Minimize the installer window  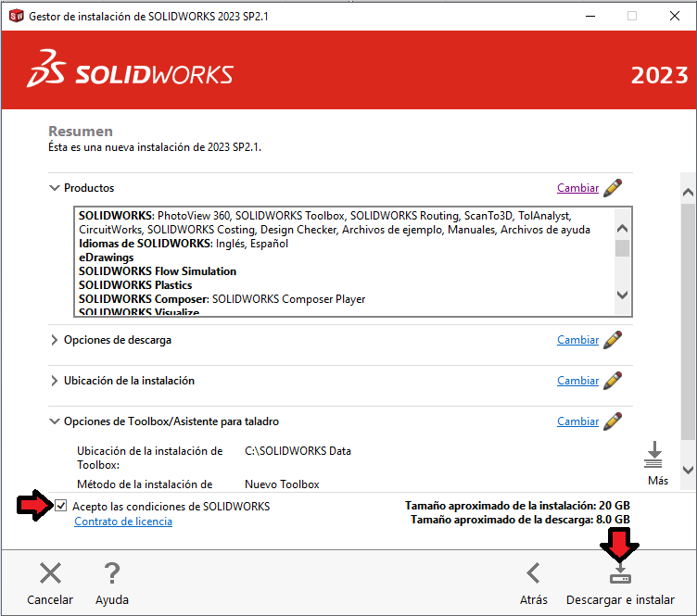tap(590, 16)
